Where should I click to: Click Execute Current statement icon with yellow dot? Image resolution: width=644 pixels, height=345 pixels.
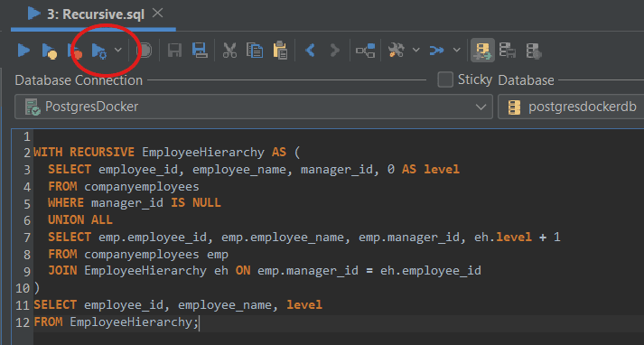tap(50, 51)
